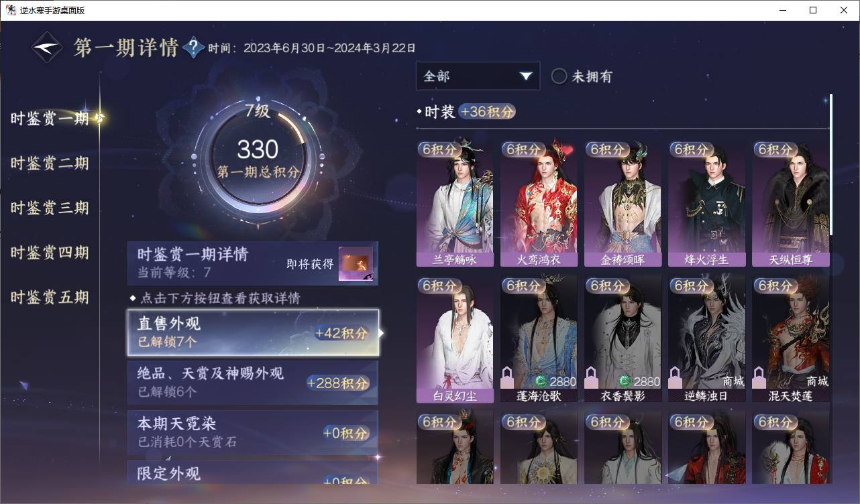Viewport: 860px width, 504px height.
Task: Open the question mark help icon
Action: pos(193,48)
